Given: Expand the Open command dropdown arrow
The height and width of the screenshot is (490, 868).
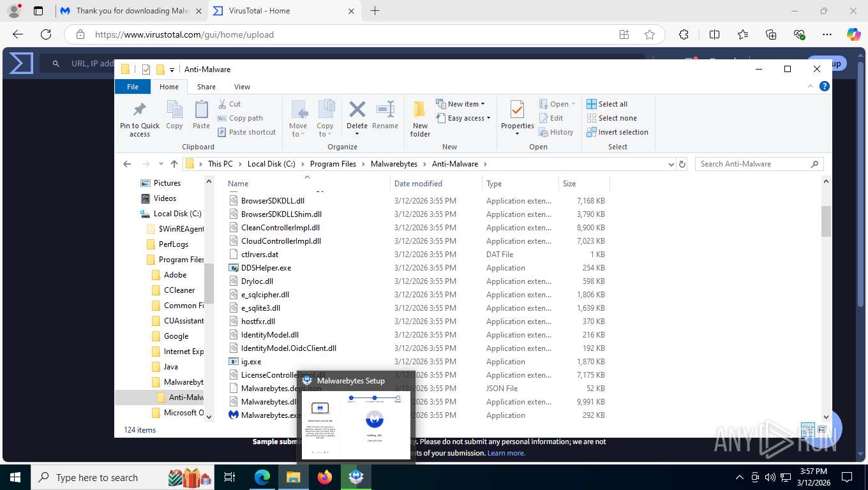Looking at the screenshot, I should 573,104.
